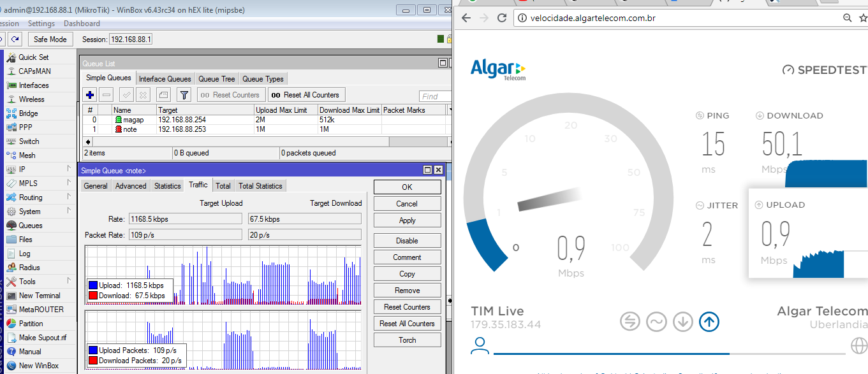Click the comment icon in Queue List toolbar
The width and height of the screenshot is (868, 374).
click(163, 95)
